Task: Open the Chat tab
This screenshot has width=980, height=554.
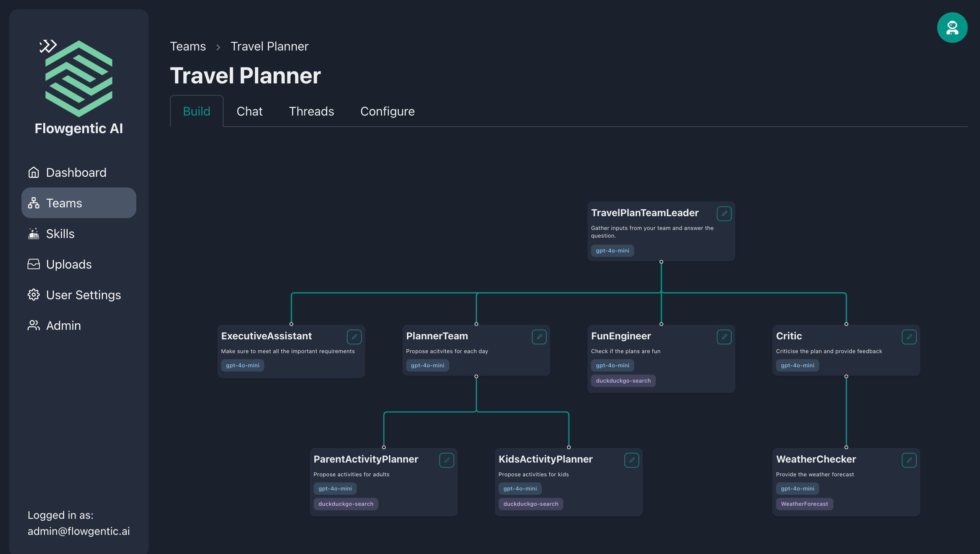Action: click(250, 111)
